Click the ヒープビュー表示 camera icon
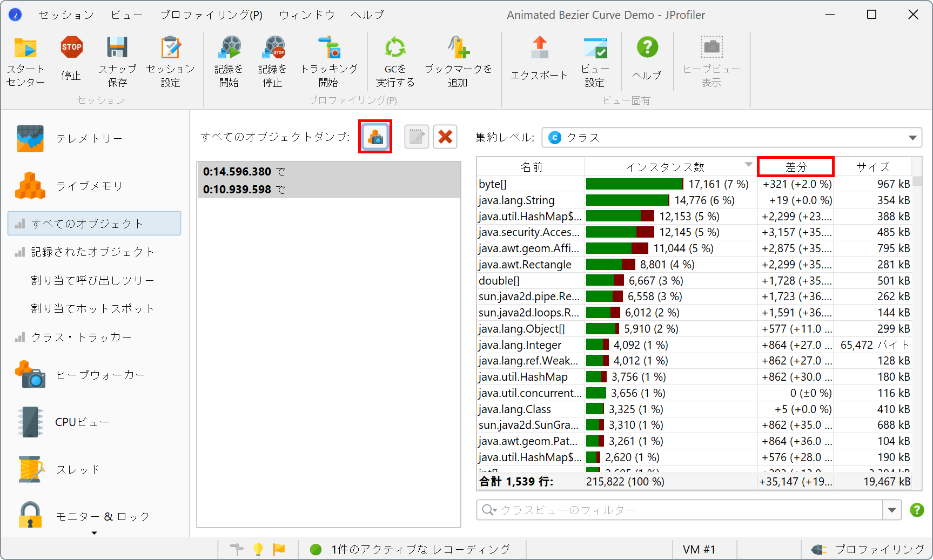The height and width of the screenshot is (560, 933). 712,48
